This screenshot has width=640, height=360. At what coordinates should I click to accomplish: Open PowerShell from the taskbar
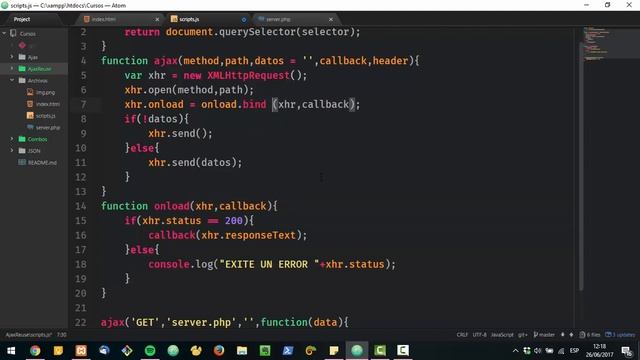click(288, 351)
